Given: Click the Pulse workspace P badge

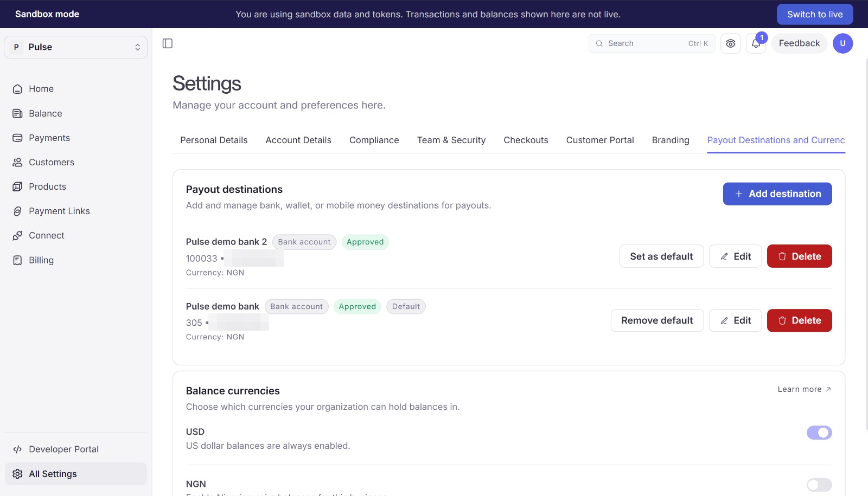Looking at the screenshot, I should coord(16,47).
